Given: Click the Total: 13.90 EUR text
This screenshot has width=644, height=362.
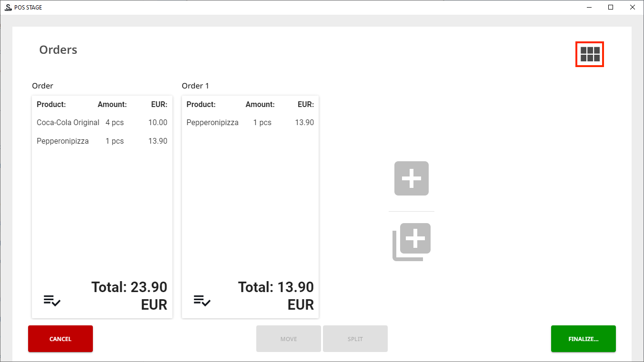Looking at the screenshot, I should (275, 295).
